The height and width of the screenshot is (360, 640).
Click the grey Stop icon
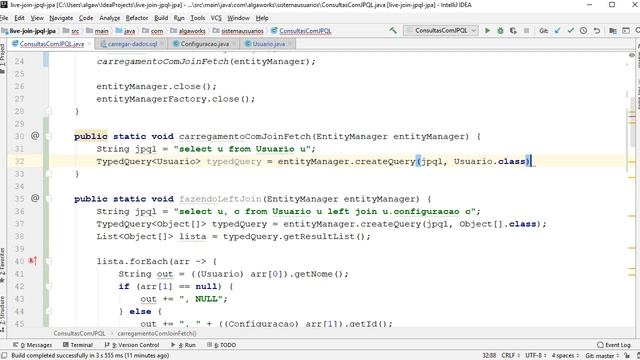pos(526,31)
